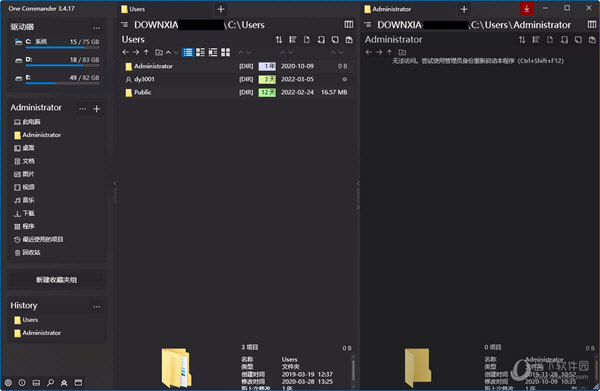Select drive E:
600x391 pixels.
pyautogui.click(x=57, y=79)
